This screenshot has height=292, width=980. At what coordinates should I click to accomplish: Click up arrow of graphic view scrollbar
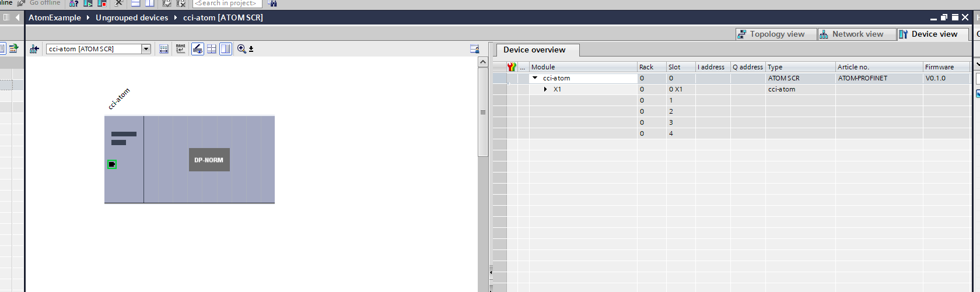[x=482, y=62]
